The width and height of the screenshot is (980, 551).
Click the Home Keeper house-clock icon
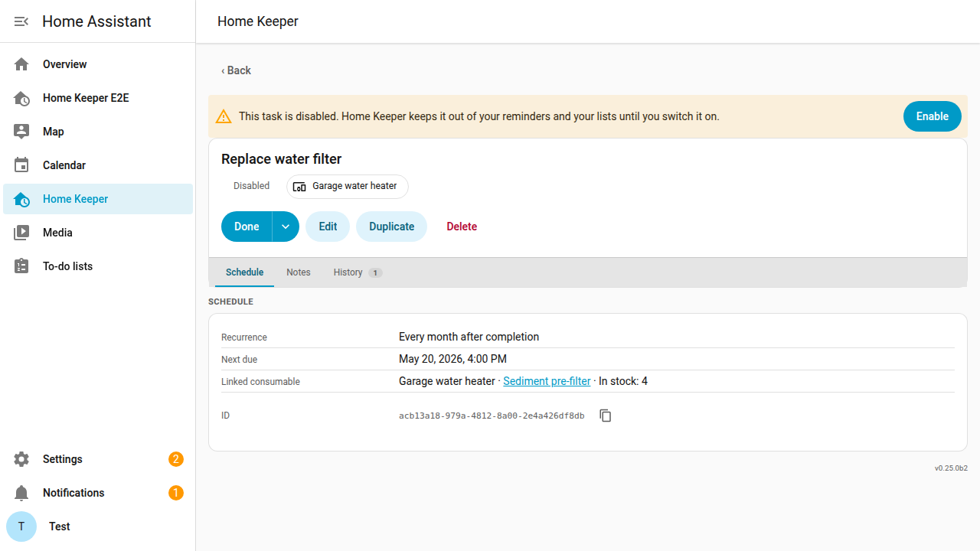[21, 199]
